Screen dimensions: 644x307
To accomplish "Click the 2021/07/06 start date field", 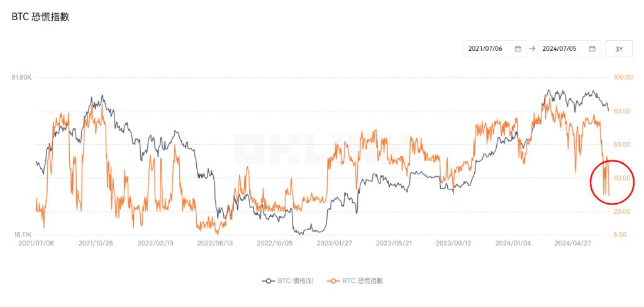I will 488,48.
